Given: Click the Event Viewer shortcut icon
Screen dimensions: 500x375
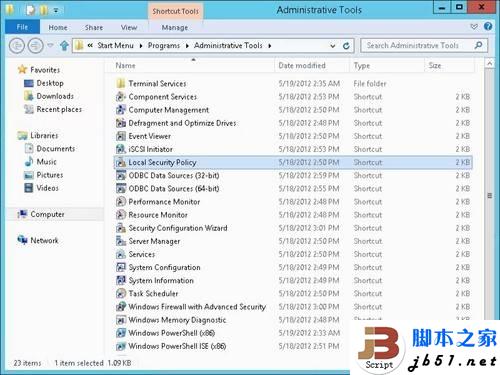Looking at the screenshot, I should (x=121, y=136).
